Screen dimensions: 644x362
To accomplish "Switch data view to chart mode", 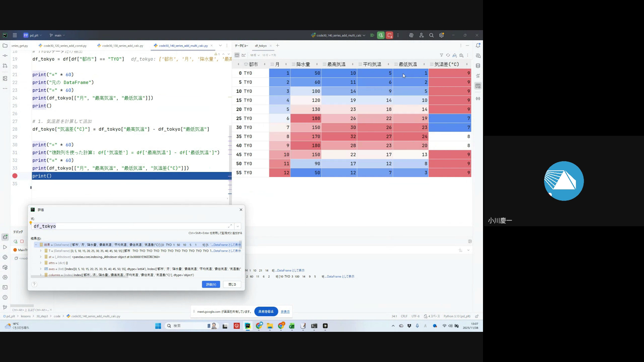I will tap(244, 55).
